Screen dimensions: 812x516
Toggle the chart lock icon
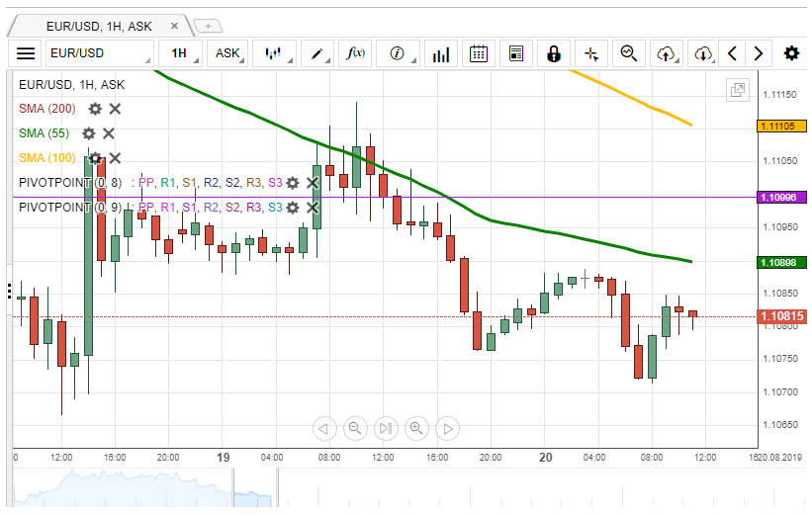(x=554, y=53)
